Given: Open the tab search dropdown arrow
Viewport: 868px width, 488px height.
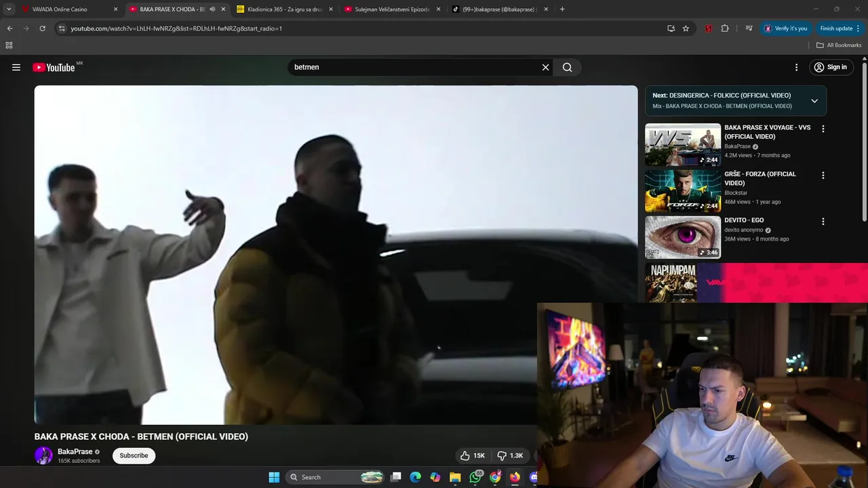Looking at the screenshot, I should pos(9,9).
